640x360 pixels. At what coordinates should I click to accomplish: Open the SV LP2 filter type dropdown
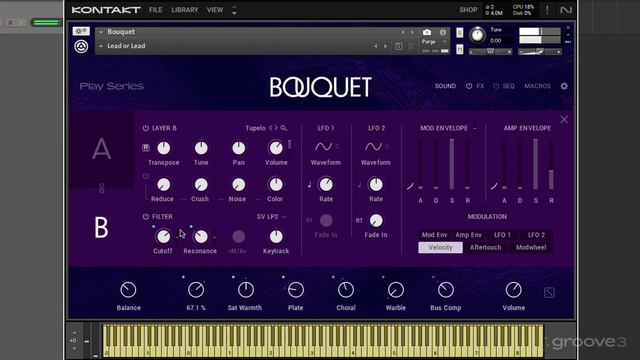[271, 217]
